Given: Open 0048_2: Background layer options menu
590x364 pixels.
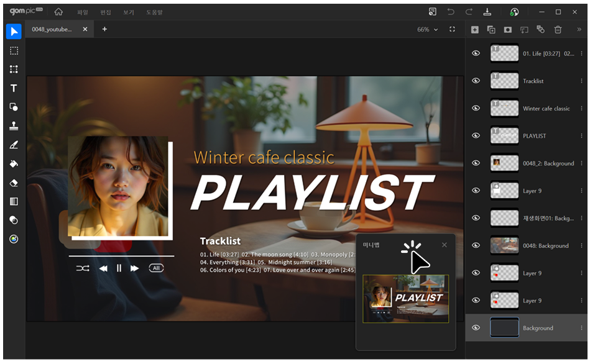Looking at the screenshot, I should 582,163.
